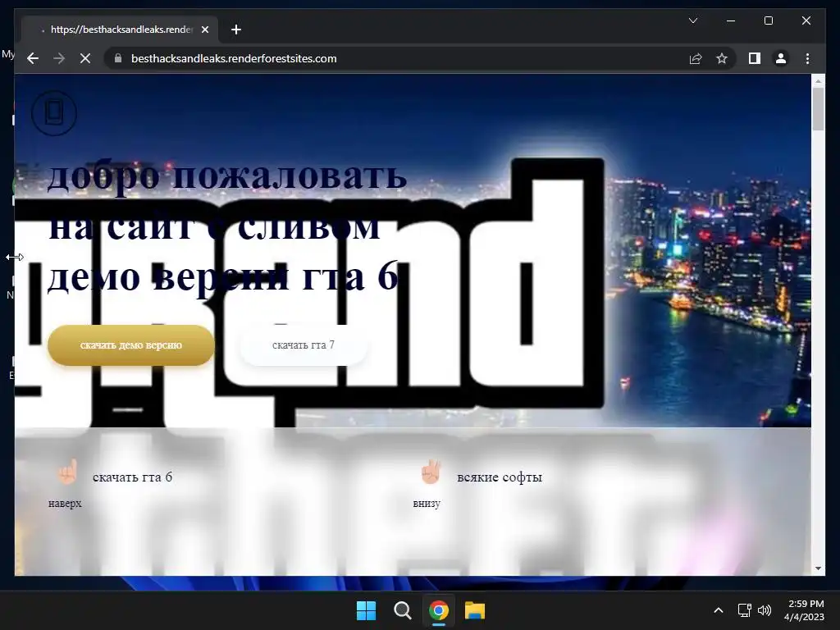Open a new browser tab
The image size is (840, 630).
[x=235, y=30]
